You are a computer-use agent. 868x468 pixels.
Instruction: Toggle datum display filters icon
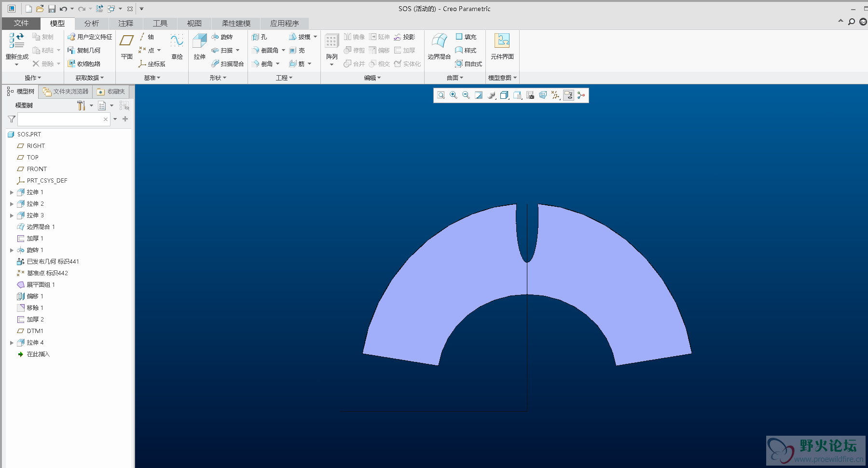point(556,95)
